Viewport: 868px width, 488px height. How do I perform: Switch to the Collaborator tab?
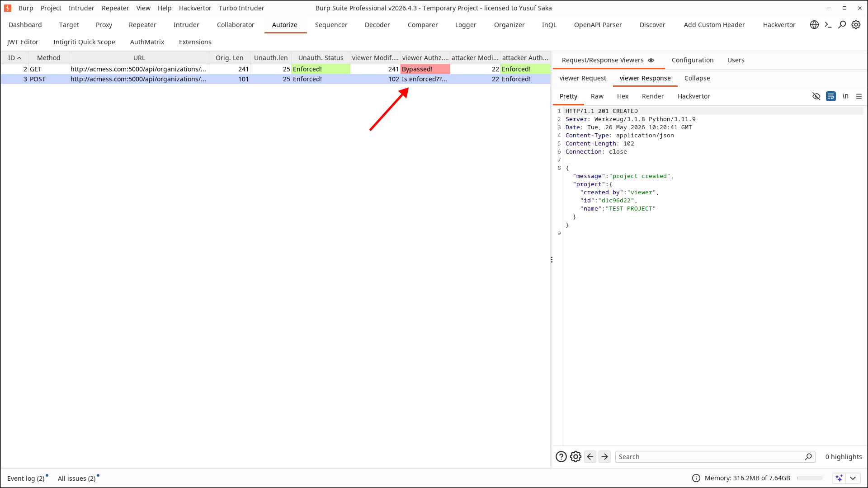236,25
